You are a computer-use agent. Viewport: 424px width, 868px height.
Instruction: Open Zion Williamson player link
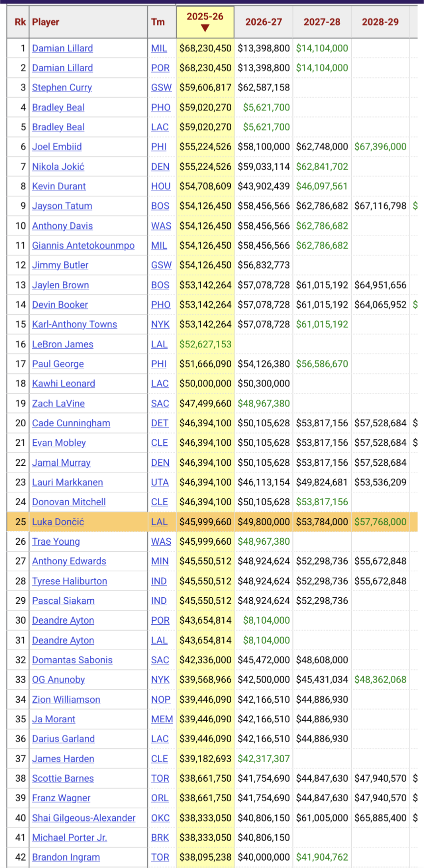coord(66,699)
